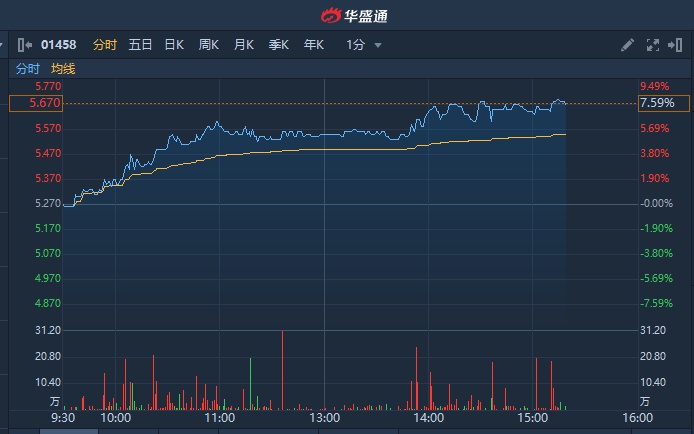Click the 13:00 time axis marker

pos(324,418)
